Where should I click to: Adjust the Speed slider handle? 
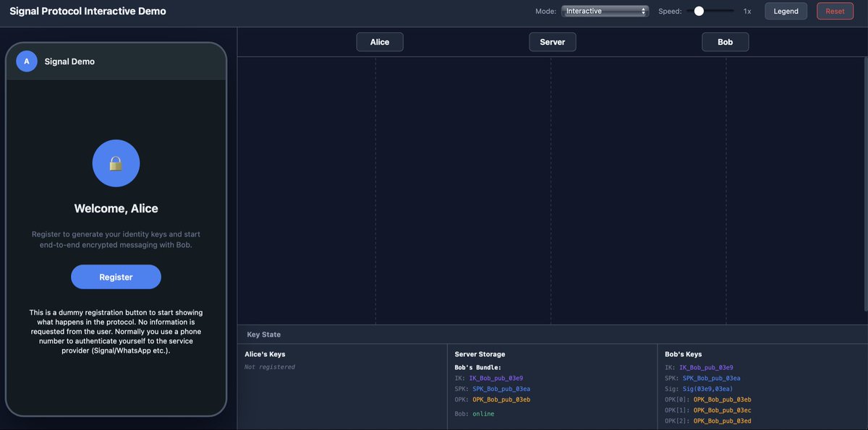click(x=699, y=11)
